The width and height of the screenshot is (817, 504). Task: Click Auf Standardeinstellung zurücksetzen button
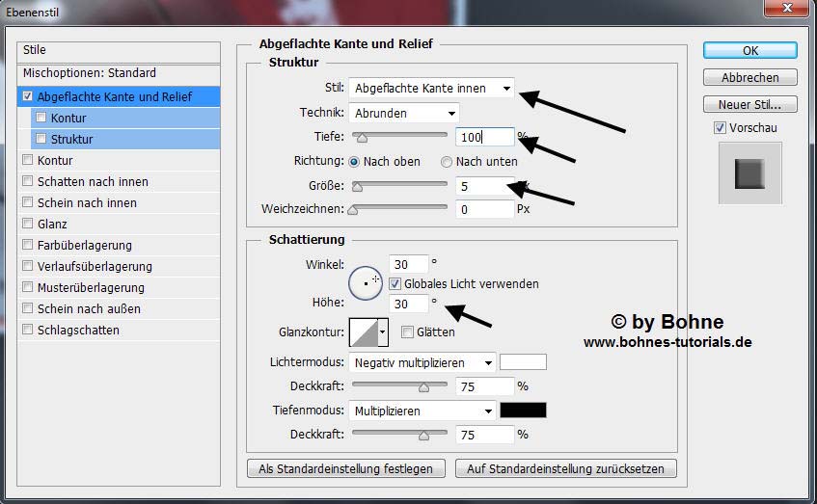pyautogui.click(x=566, y=468)
